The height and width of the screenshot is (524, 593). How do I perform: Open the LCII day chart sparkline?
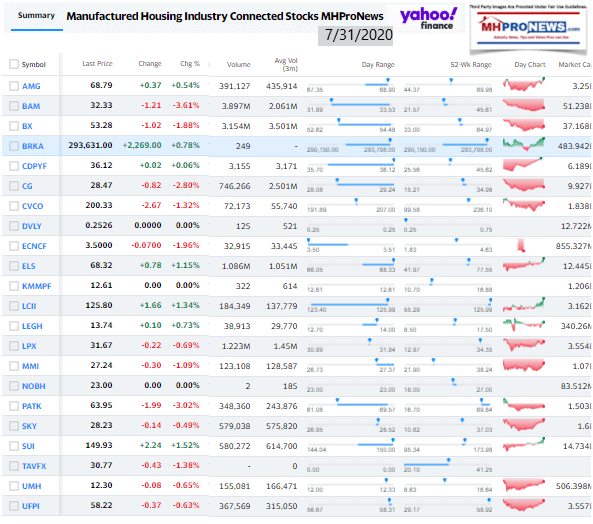point(524,305)
